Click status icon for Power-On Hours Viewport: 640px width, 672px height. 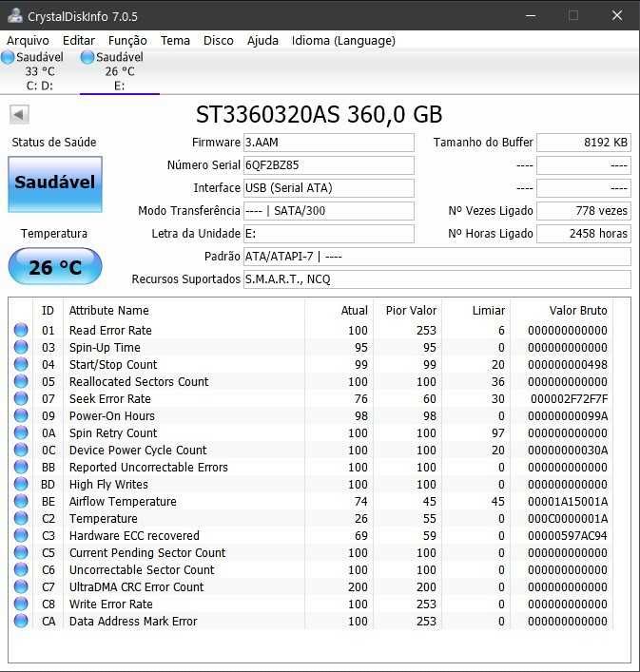click(x=21, y=415)
